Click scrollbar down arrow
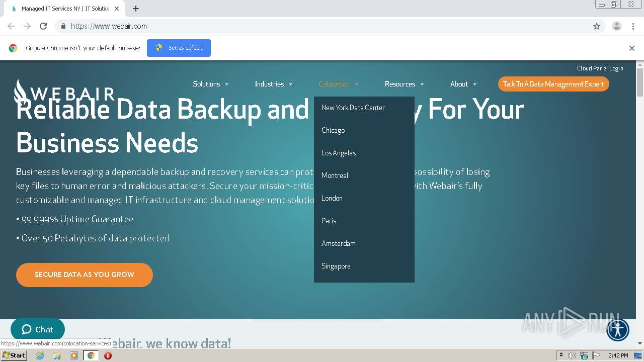644x362 pixels. pyautogui.click(x=640, y=343)
